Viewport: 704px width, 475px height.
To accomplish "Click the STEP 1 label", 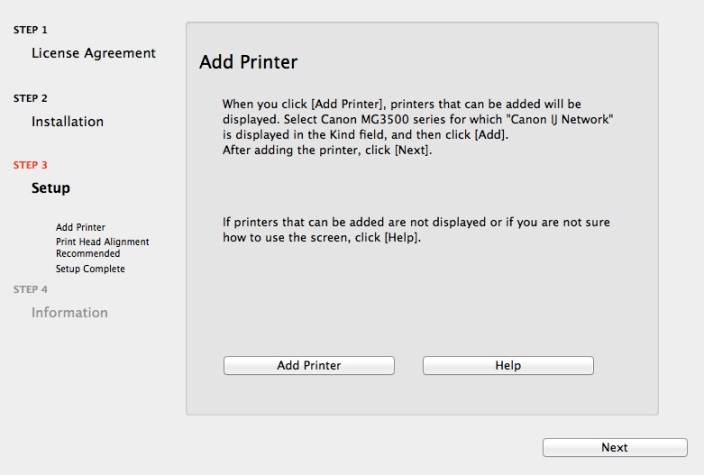I will click(x=31, y=31).
